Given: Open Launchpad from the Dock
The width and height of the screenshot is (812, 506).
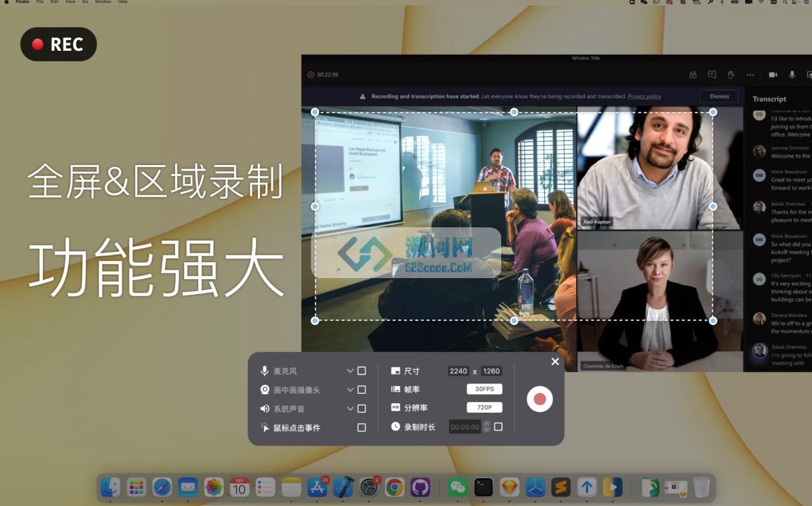Looking at the screenshot, I should [136, 487].
